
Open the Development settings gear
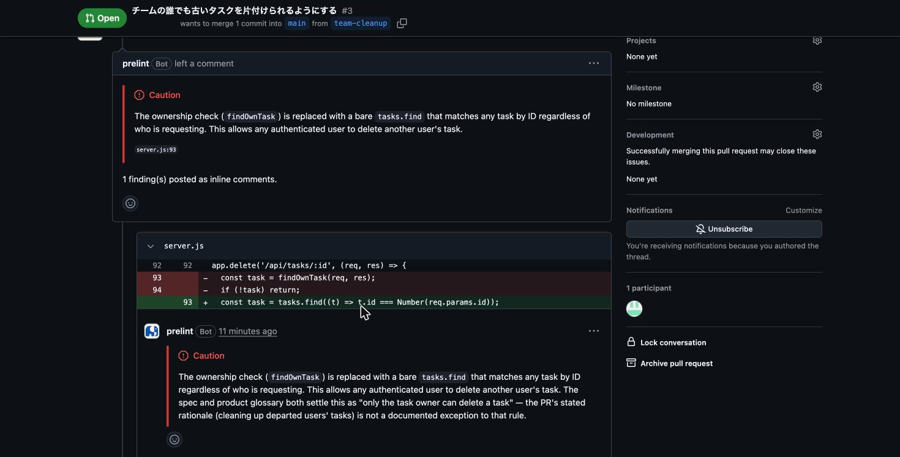click(817, 134)
